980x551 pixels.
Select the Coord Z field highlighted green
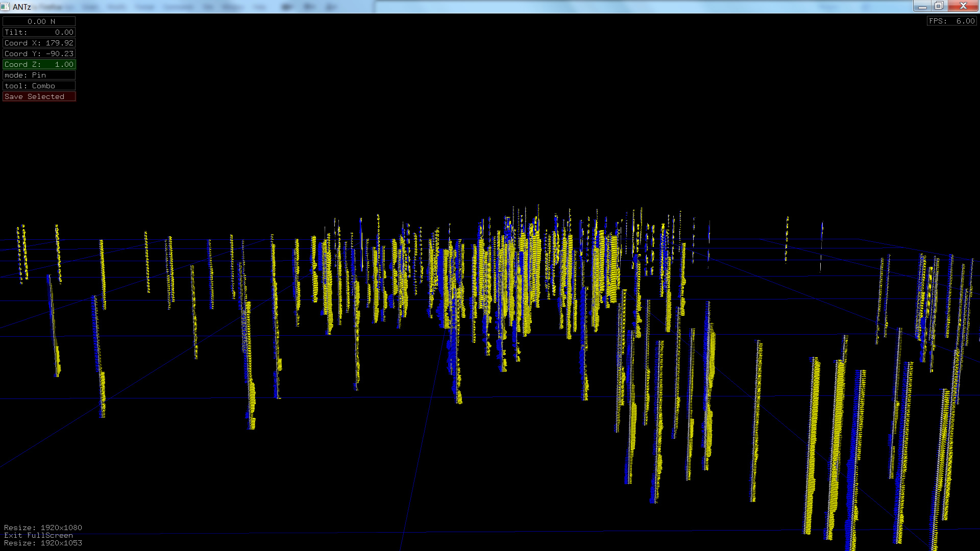(x=39, y=64)
